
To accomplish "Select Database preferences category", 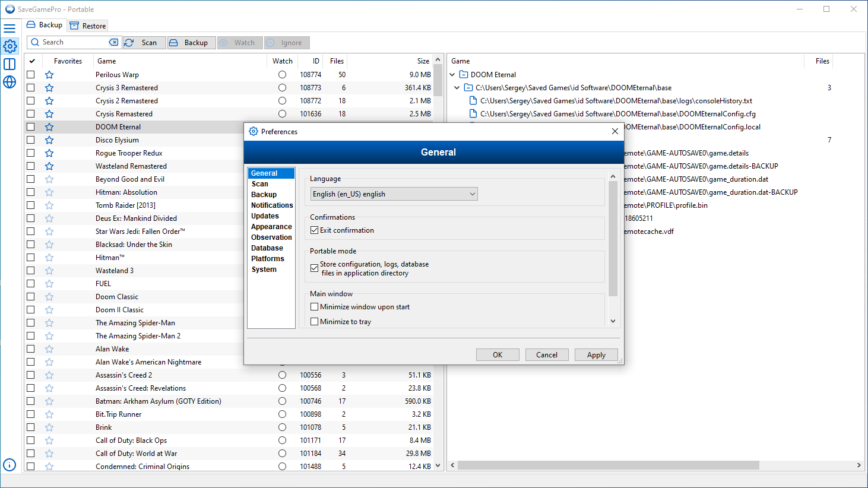I will point(267,248).
